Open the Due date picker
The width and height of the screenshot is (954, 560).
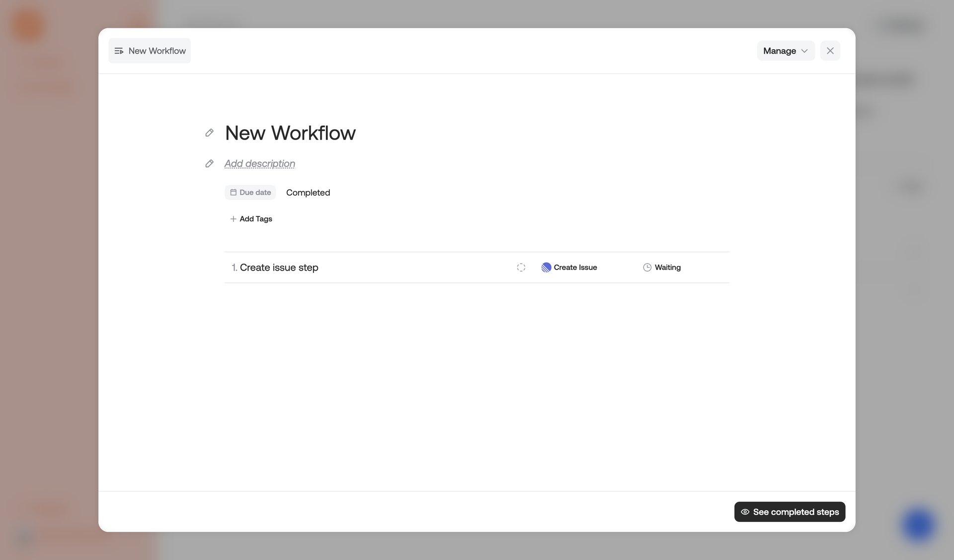(250, 192)
